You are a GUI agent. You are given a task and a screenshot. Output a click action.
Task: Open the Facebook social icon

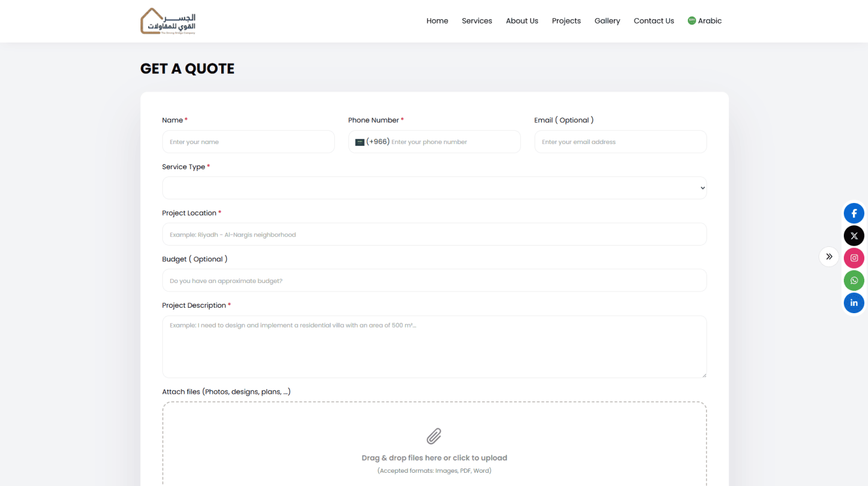pyautogui.click(x=854, y=213)
